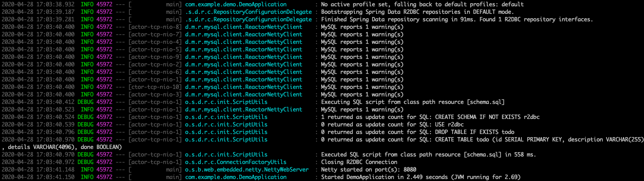Screen dimensions: 644x181
Task: Click the 'CREATE SCHEMA IF NOT EXISTS r2dbc' text
Action: [487, 117]
